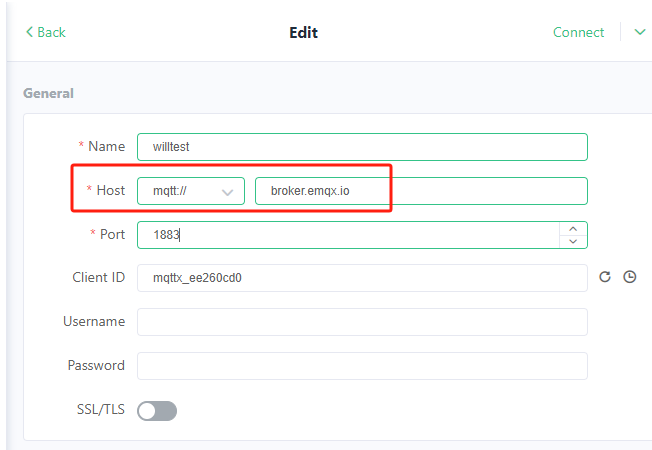652x450 pixels.
Task: Expand the dropdown arrow next to Connect
Action: click(640, 32)
